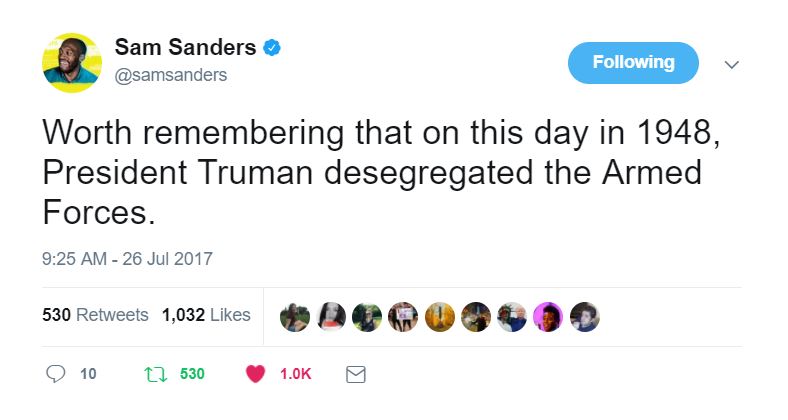
Task: Toggle the Following button
Action: (x=633, y=63)
